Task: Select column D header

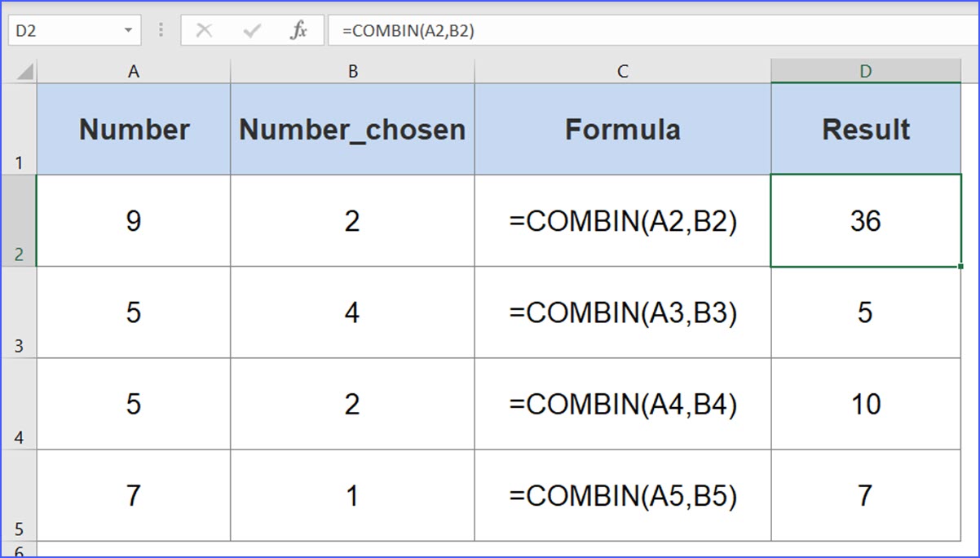Action: click(x=865, y=72)
